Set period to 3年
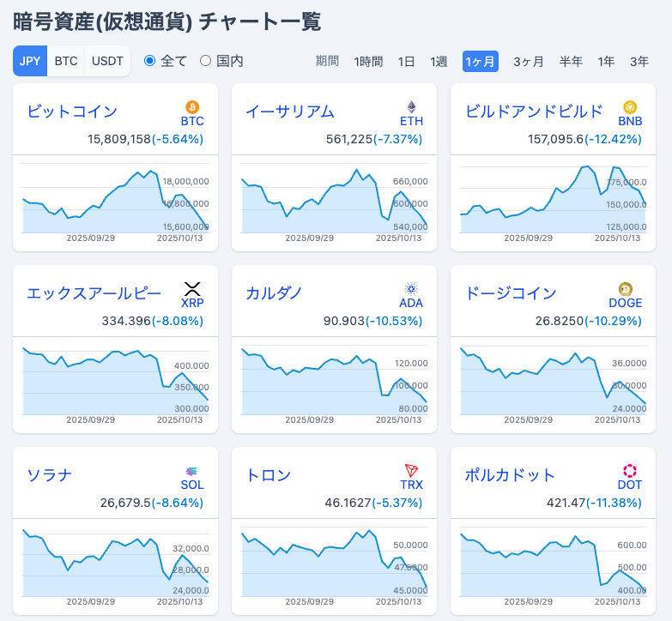Viewport: 672px width, 621px height. click(x=639, y=61)
